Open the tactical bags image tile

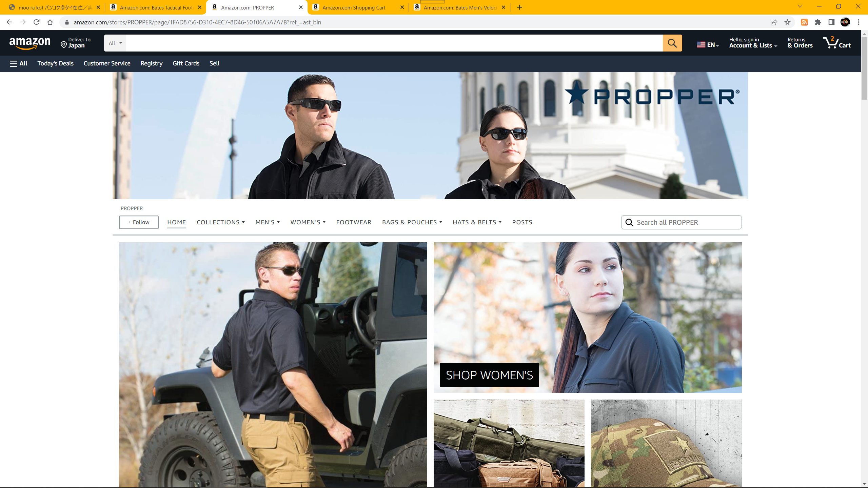coord(509,443)
